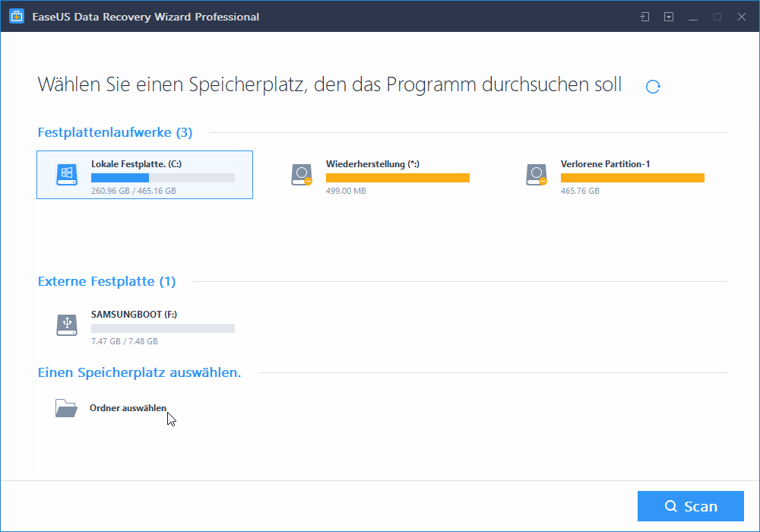Select the Lokale Festplatte (C:) Windows drive icon
This screenshot has height=532, width=760.
click(x=67, y=175)
